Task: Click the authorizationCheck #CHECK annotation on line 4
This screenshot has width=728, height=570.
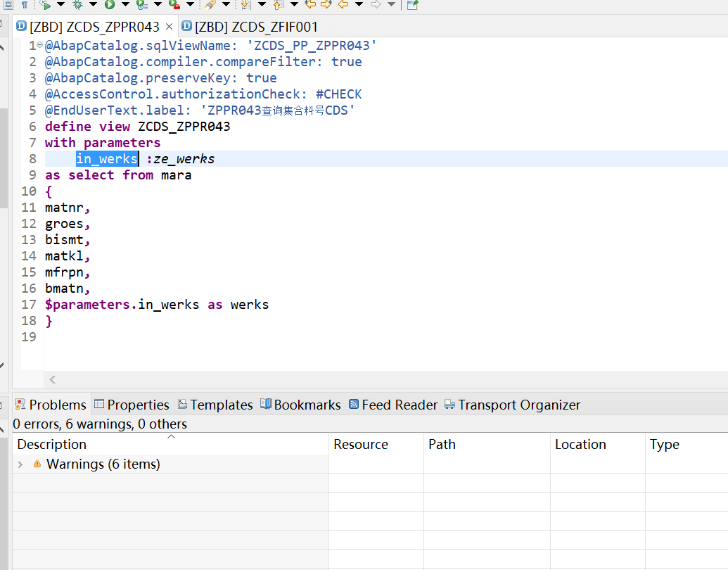Action: point(203,94)
